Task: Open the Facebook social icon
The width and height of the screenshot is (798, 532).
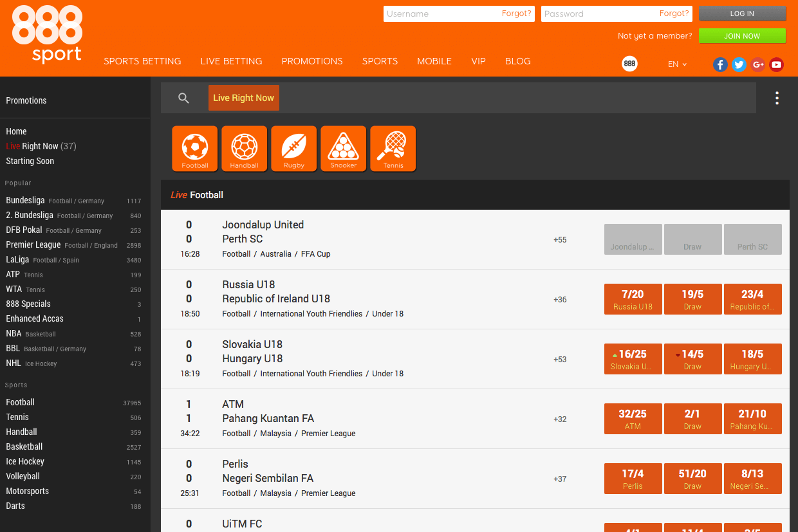Action: pyautogui.click(x=720, y=64)
